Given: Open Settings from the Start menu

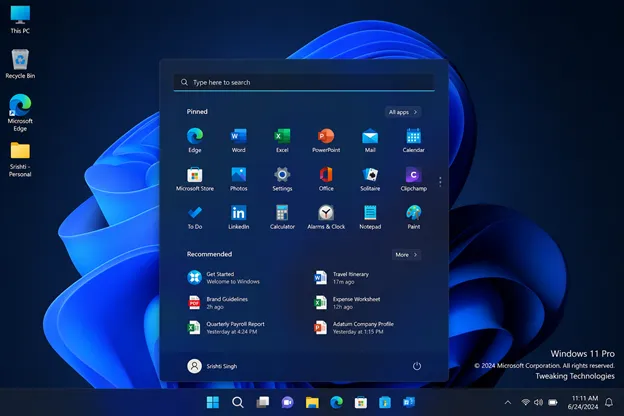Looking at the screenshot, I should tap(282, 179).
